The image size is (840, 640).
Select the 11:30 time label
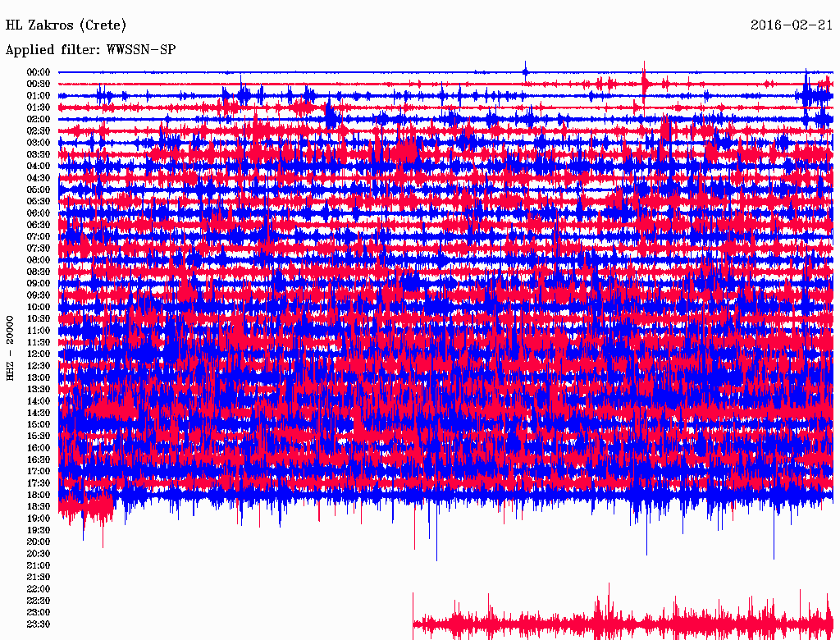pyautogui.click(x=39, y=342)
